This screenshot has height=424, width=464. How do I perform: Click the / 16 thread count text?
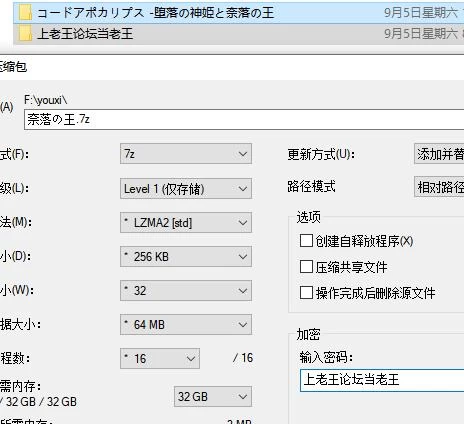tap(243, 358)
